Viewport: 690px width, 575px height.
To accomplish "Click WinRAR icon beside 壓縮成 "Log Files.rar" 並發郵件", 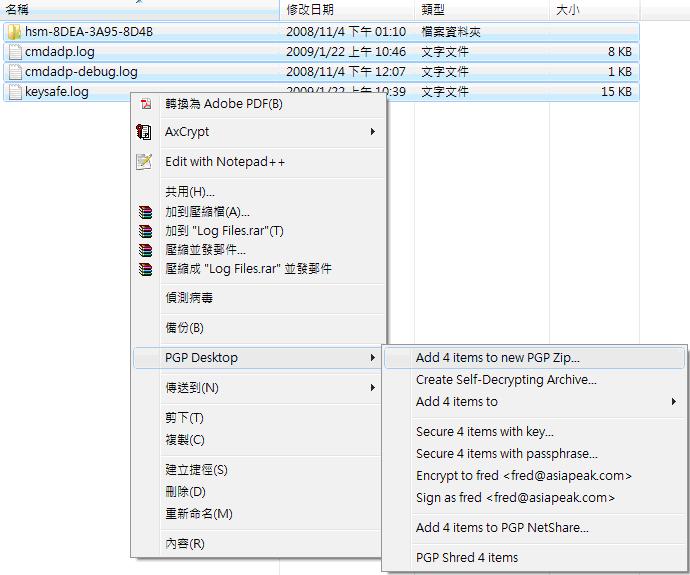I will click(x=146, y=269).
